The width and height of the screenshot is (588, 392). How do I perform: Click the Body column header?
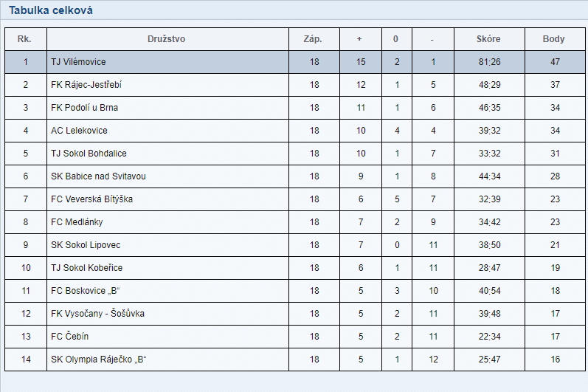coord(553,39)
